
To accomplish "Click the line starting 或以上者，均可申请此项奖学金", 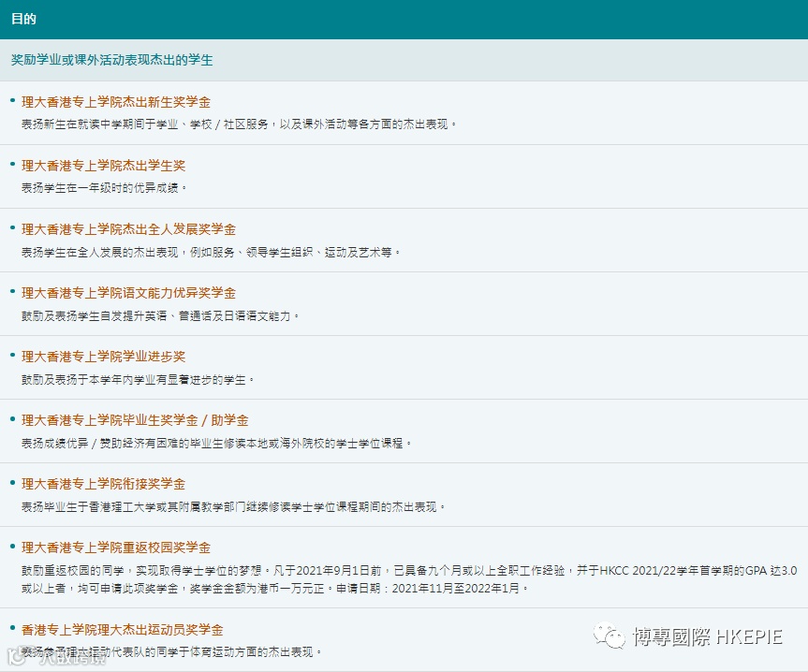I will point(274,588).
